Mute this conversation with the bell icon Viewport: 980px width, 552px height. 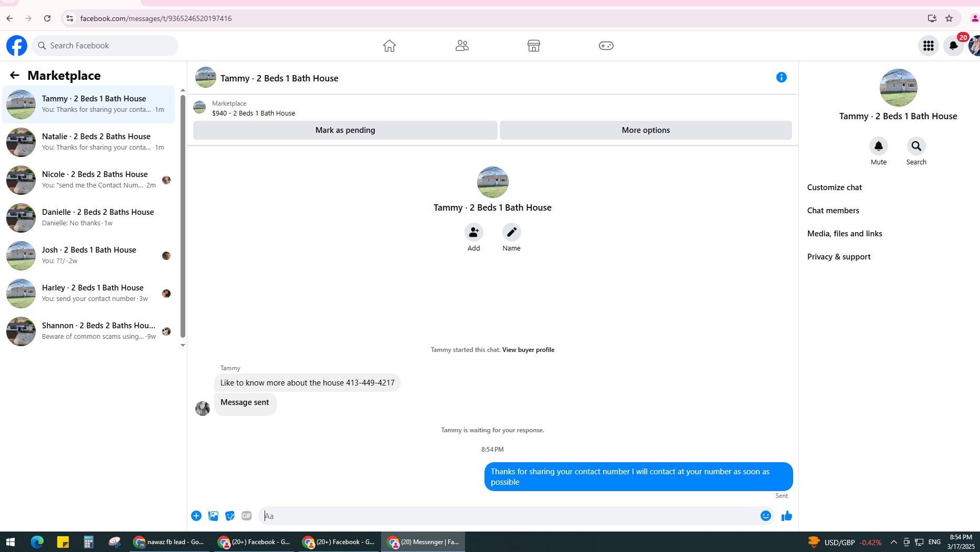click(x=879, y=146)
